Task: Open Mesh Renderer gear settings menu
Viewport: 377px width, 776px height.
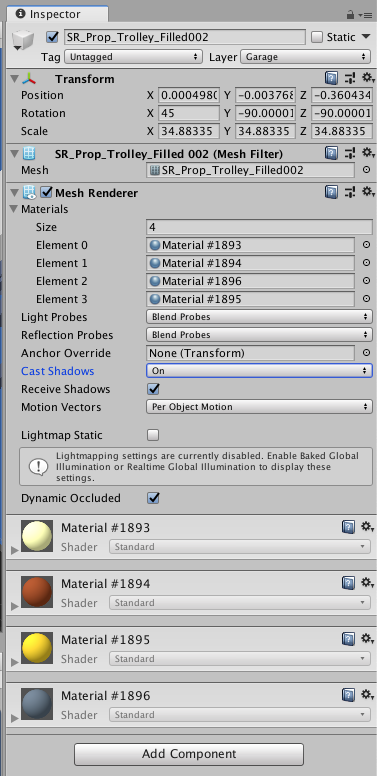Action: tap(368, 192)
